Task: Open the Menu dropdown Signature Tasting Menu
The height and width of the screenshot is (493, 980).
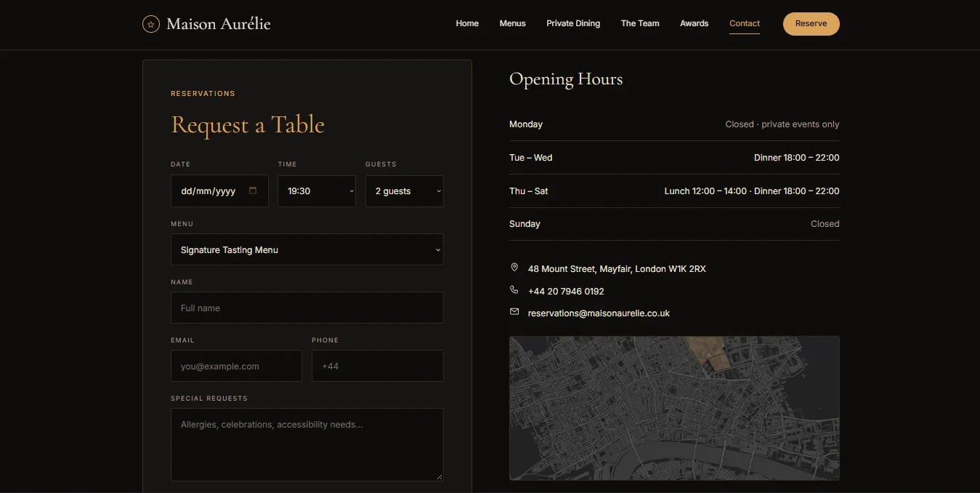Action: [x=307, y=249]
